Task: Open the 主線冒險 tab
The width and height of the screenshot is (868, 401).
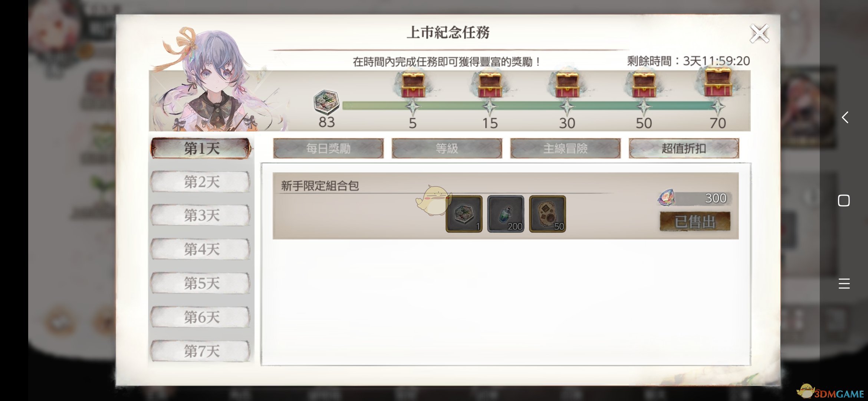Action: point(565,149)
